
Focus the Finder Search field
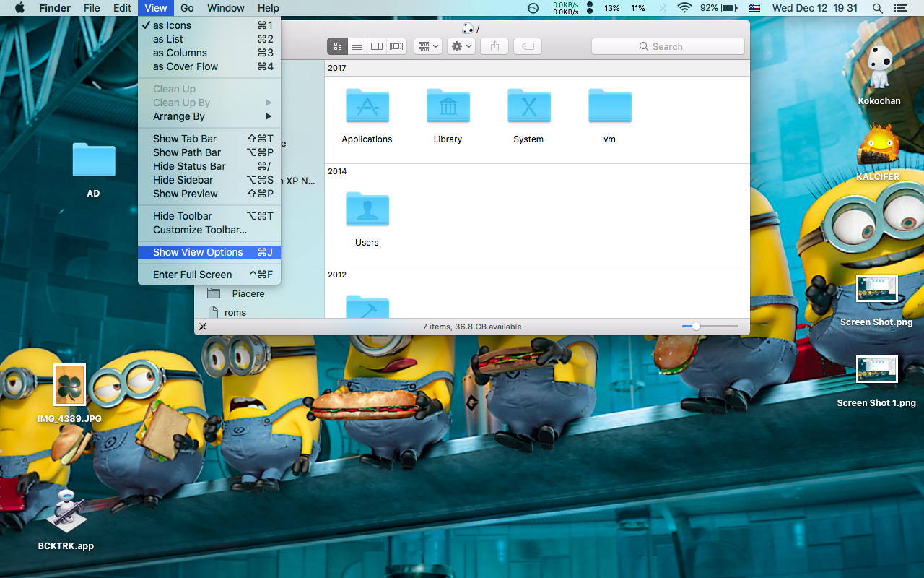(668, 46)
